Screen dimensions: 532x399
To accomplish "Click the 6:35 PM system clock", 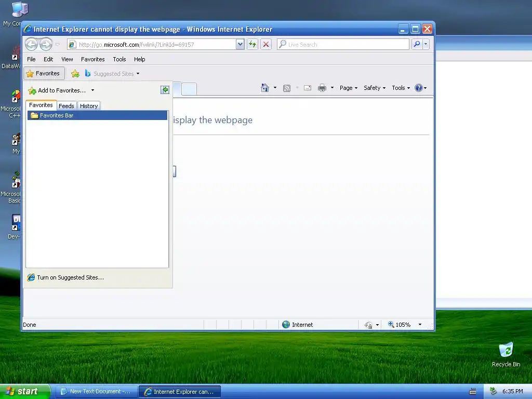I will 513,392.
